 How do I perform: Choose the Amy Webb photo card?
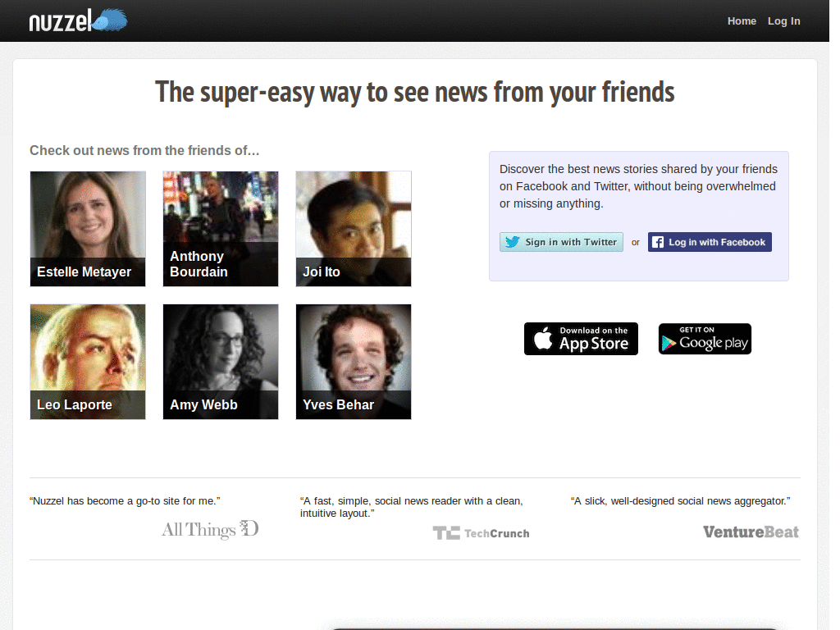point(221,362)
